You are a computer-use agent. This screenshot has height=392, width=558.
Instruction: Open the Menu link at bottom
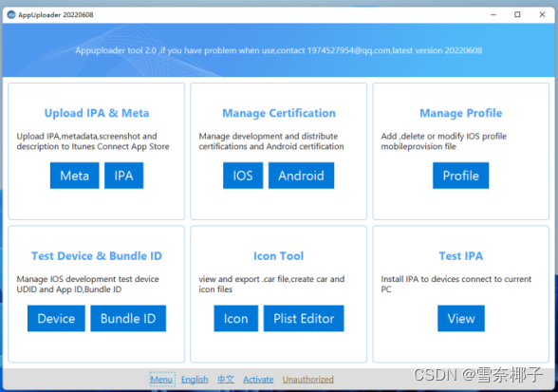(x=161, y=380)
